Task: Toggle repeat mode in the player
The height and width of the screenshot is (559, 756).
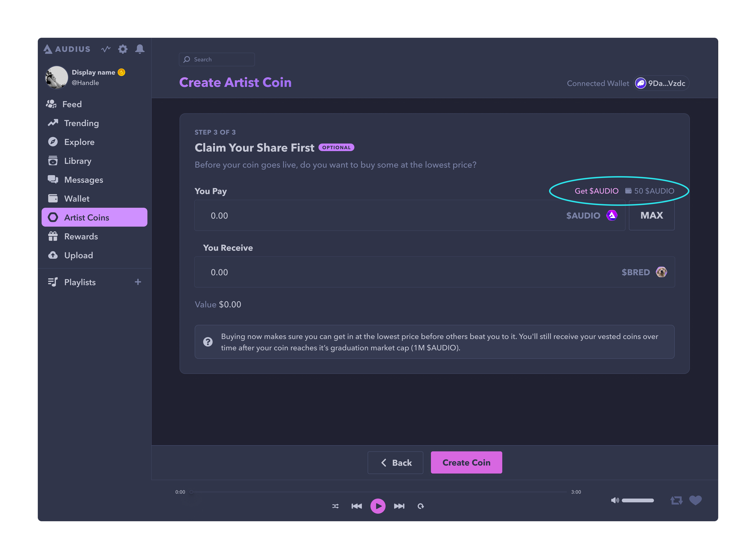Action: tap(421, 506)
